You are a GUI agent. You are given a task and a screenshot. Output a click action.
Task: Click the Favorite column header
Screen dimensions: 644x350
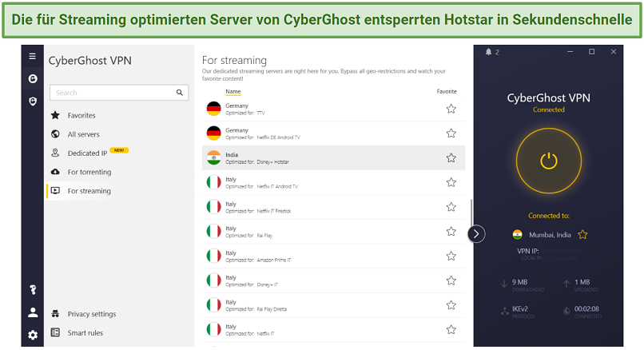tap(447, 92)
